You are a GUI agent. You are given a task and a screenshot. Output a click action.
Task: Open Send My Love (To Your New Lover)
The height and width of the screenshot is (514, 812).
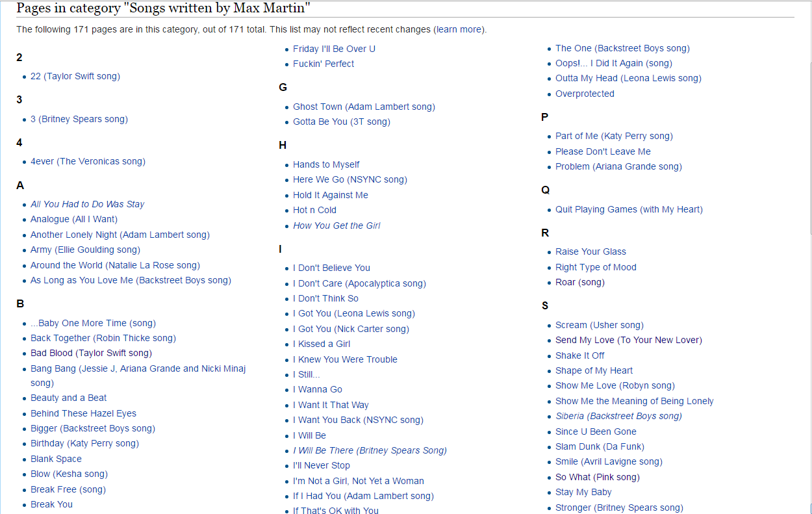[629, 340]
